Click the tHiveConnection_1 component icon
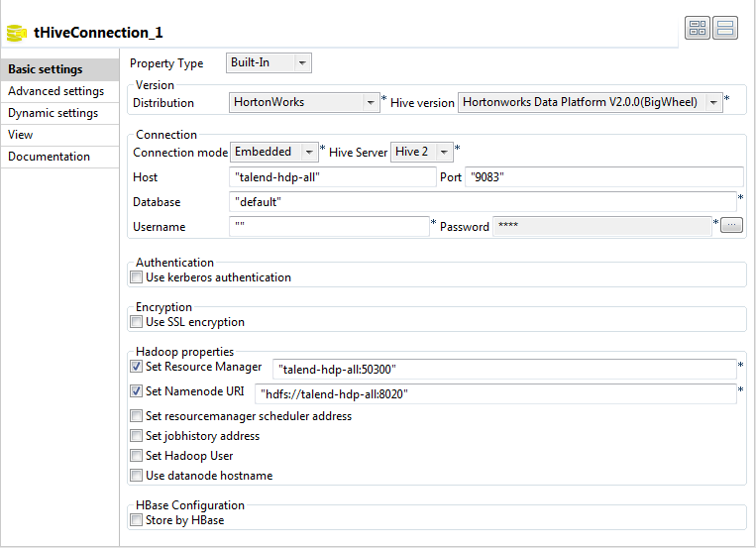 (x=16, y=32)
